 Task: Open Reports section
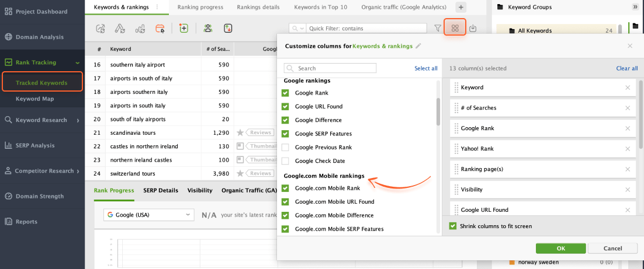click(21, 222)
